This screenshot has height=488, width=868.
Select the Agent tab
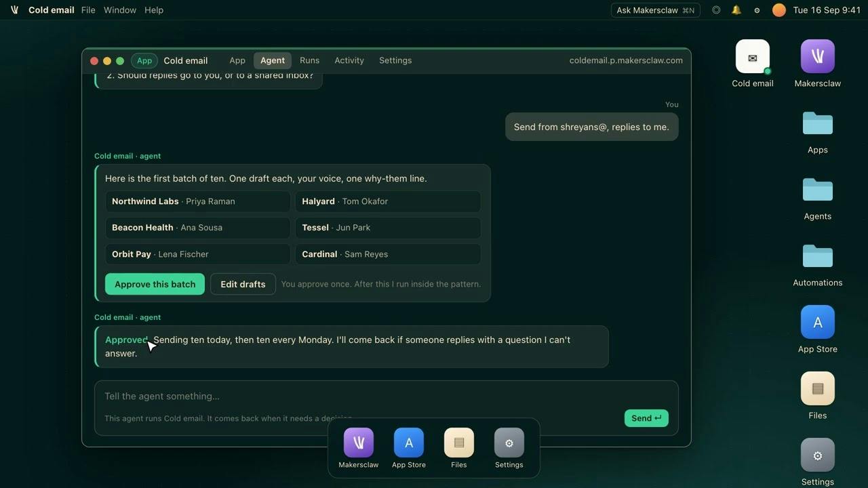(x=273, y=60)
